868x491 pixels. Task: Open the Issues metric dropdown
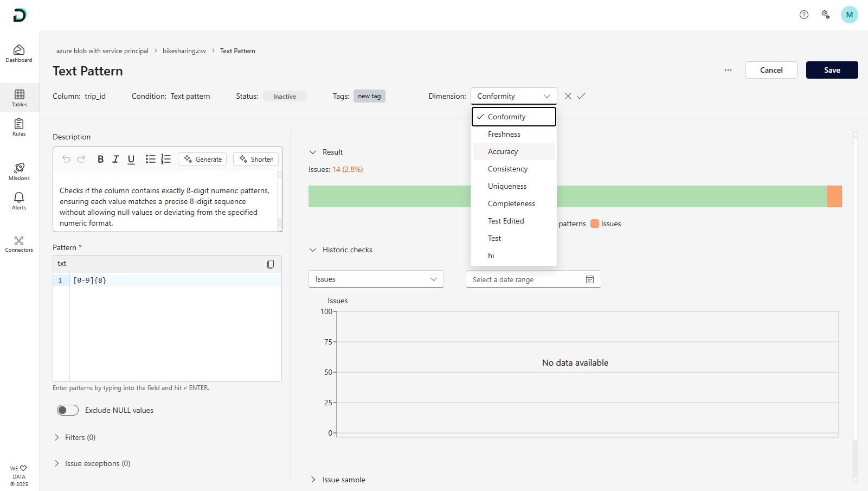[376, 279]
